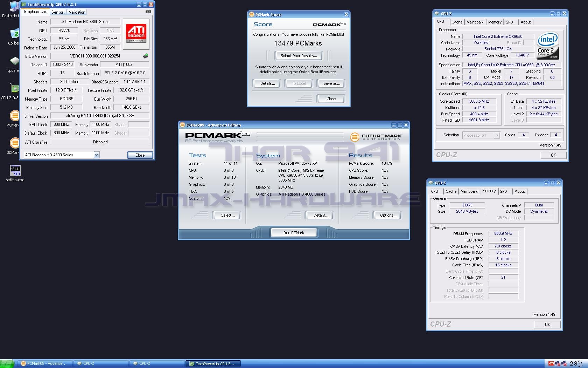The height and width of the screenshot is (368, 588).
Task: Open the setfsb.exe desktop icon
Action: click(15, 173)
